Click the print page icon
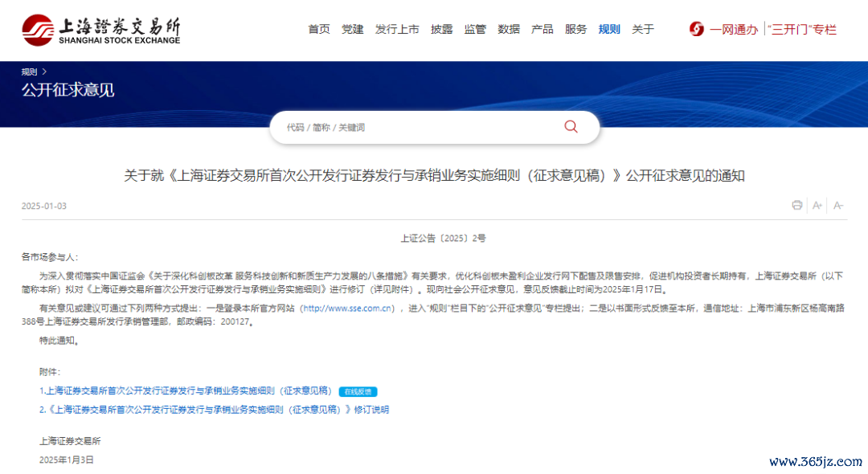This screenshot has height=474, width=868. 796,205
